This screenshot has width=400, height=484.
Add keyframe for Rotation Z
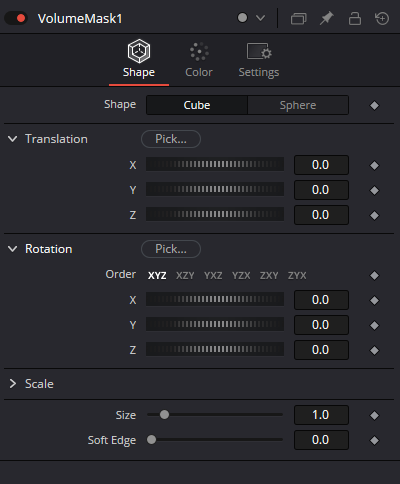374,350
